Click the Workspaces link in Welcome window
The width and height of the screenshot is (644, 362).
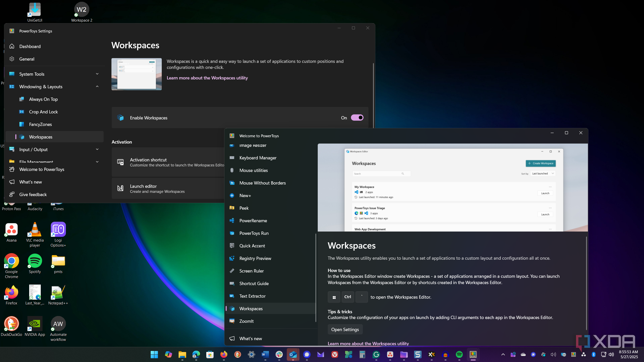368,343
